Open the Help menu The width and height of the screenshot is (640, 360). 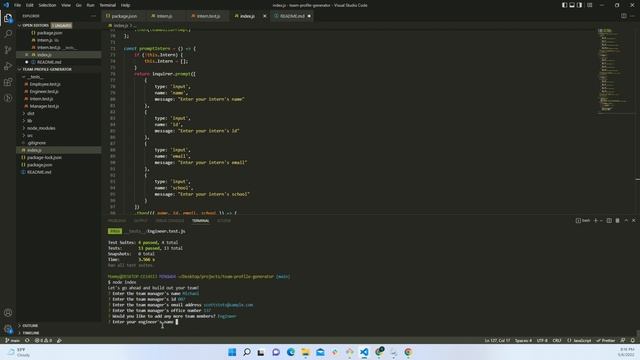tap(125, 5)
